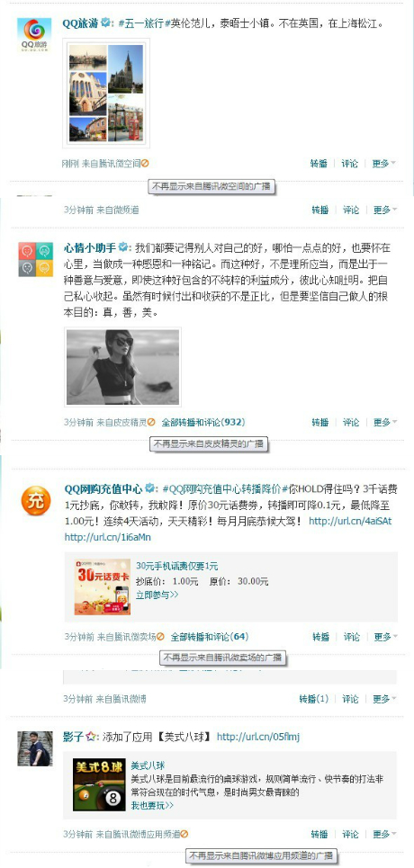
Task: Click 转播 on the QQ旅游 post
Action: click(x=319, y=164)
